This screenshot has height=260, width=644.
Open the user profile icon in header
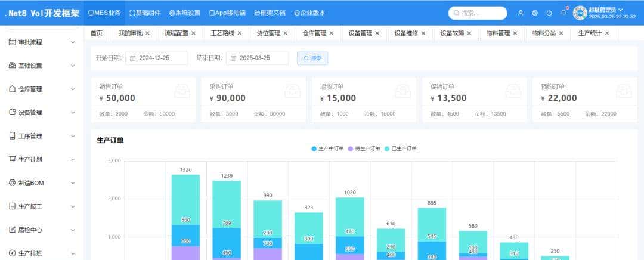point(521,13)
